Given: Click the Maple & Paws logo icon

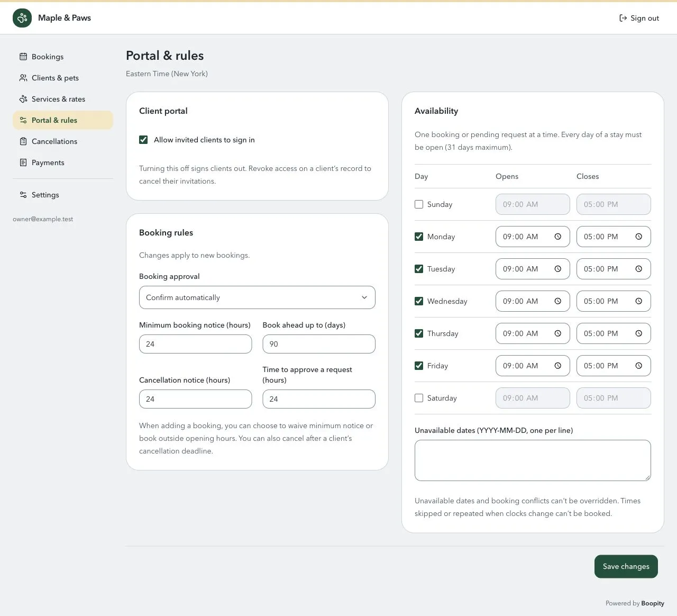Looking at the screenshot, I should 22,18.
